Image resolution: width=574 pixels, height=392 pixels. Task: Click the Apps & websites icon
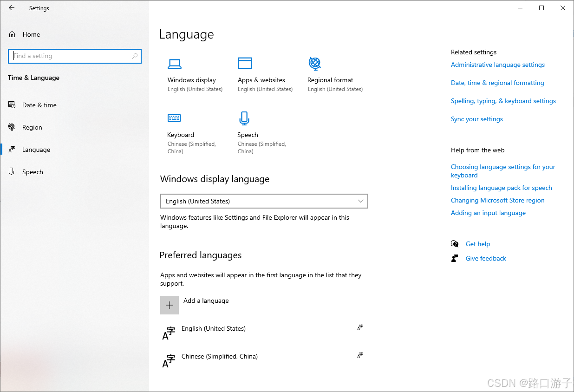tap(245, 63)
